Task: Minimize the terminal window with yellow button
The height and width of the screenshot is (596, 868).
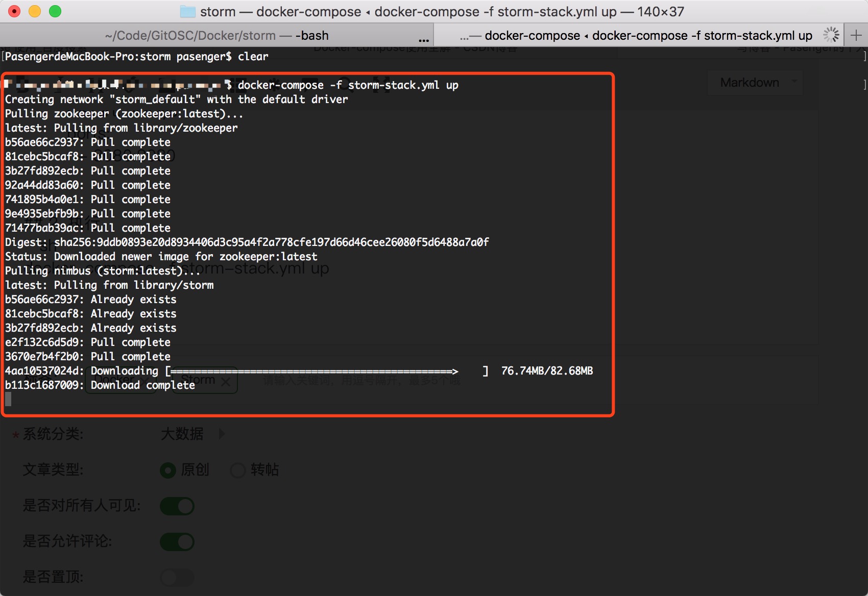Action: point(35,11)
